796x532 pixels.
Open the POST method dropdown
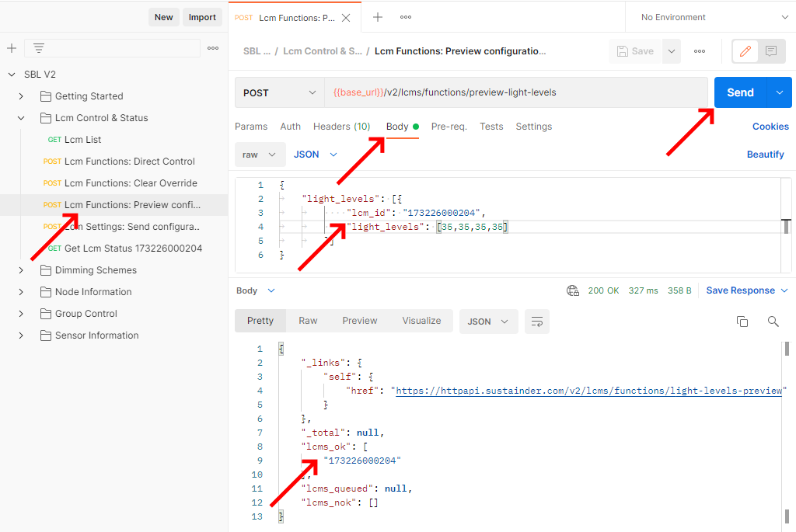click(278, 92)
